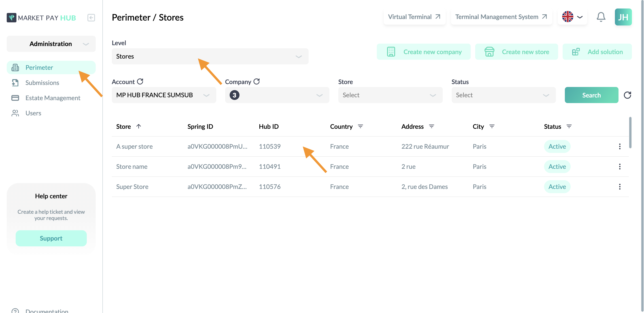Click address '2, rue des Dames'
This screenshot has height=313, width=644.
point(424,187)
